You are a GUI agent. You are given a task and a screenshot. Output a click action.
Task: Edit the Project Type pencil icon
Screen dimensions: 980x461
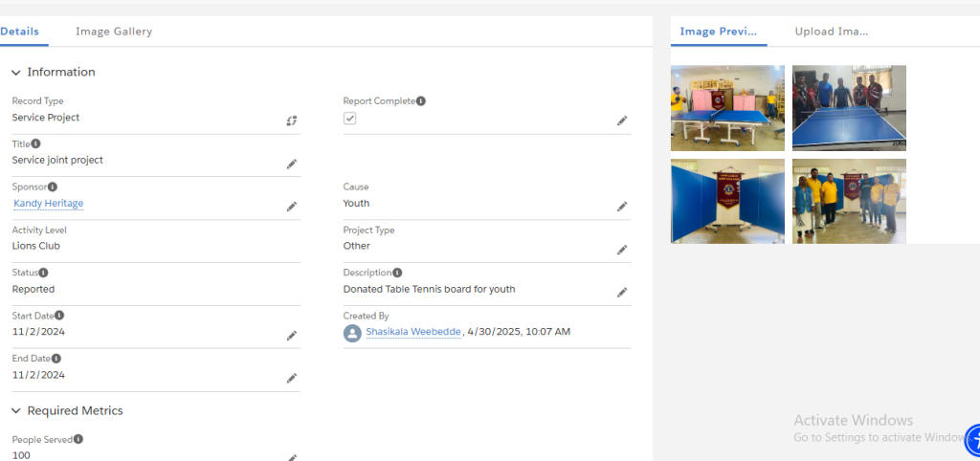pos(622,250)
